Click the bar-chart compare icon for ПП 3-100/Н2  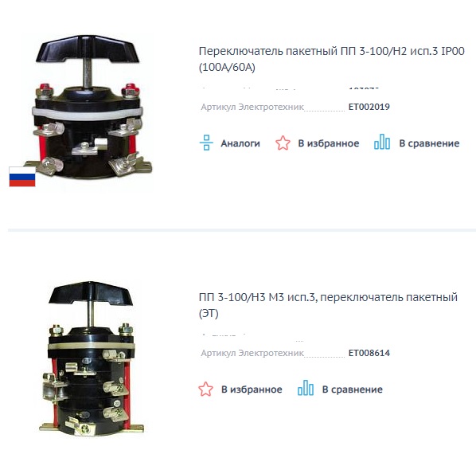click(x=382, y=142)
